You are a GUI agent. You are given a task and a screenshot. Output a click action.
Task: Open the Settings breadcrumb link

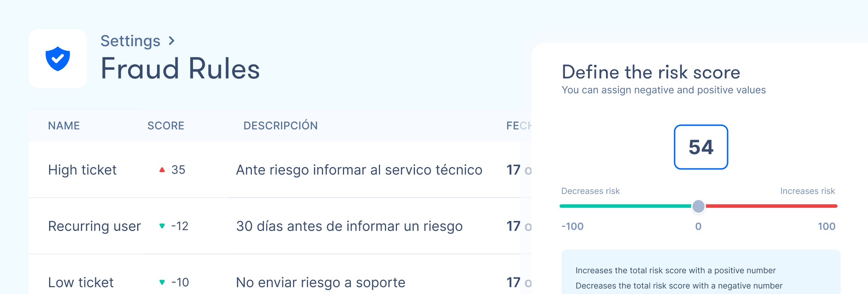pos(130,41)
